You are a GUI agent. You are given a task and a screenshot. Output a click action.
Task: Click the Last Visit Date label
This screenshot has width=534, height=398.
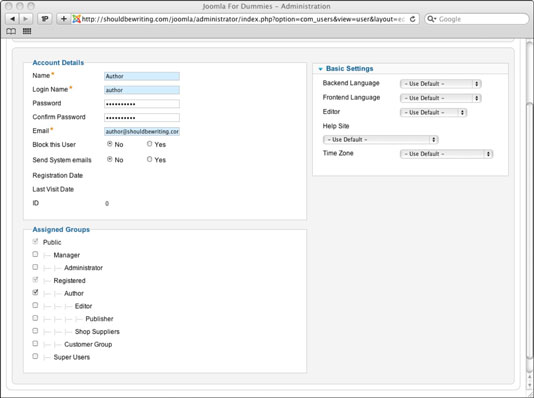(x=53, y=189)
